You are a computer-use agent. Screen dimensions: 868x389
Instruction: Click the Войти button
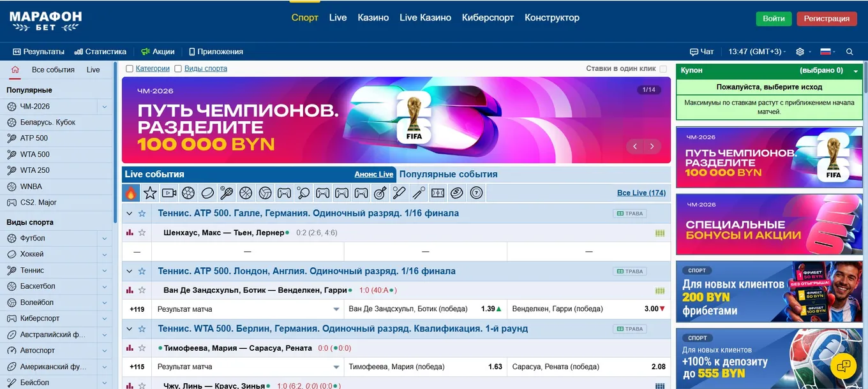(x=774, y=18)
